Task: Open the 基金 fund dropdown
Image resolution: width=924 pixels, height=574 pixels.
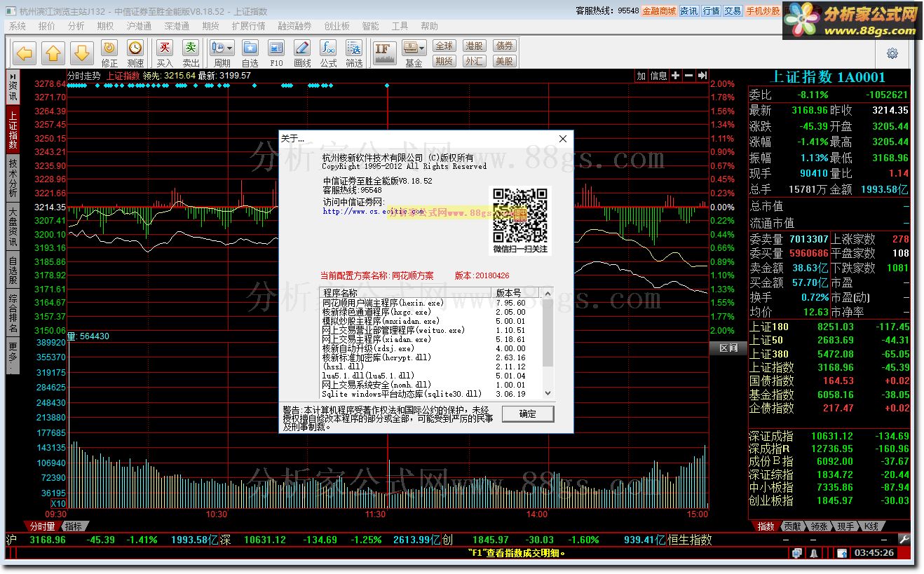Action: [414, 54]
